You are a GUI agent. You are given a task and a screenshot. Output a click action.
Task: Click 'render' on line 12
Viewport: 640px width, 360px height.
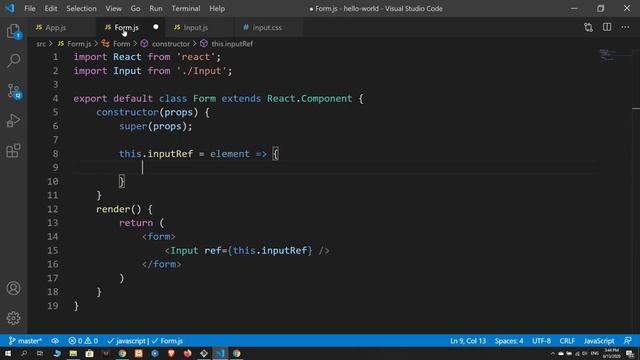pos(113,209)
